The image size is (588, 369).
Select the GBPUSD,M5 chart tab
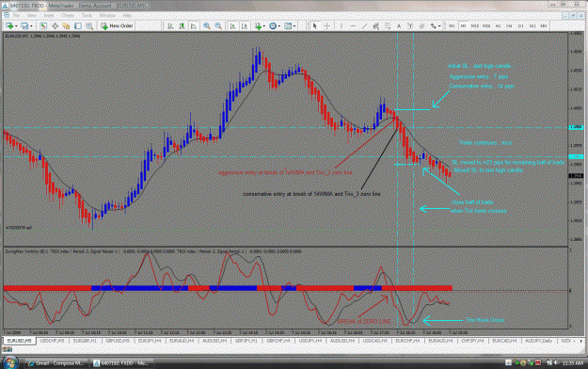[118, 341]
